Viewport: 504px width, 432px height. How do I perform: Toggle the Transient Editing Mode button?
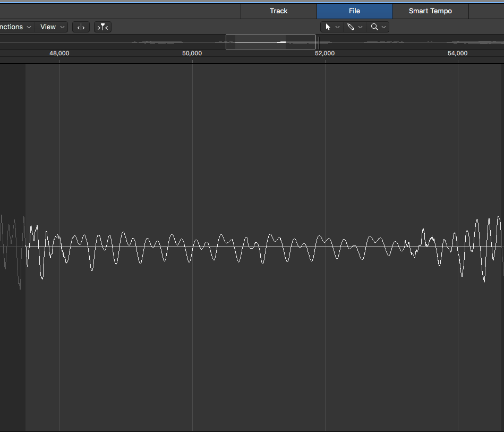click(x=102, y=27)
